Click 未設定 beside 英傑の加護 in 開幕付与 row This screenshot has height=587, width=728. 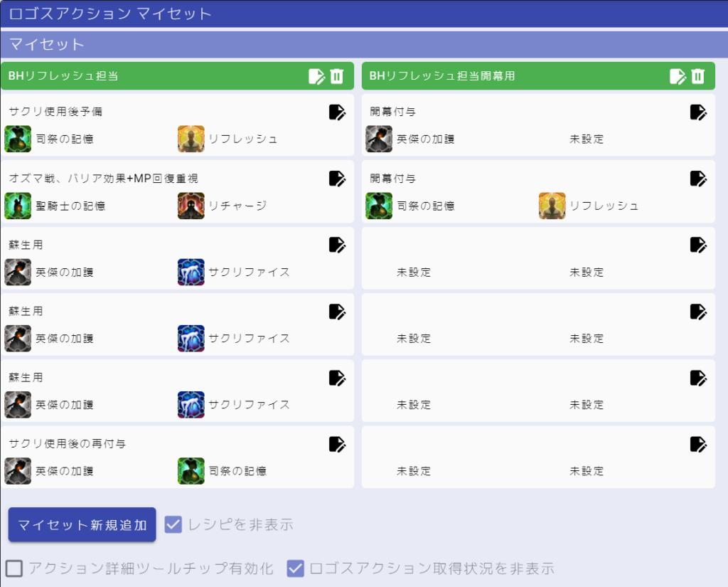[x=587, y=139]
